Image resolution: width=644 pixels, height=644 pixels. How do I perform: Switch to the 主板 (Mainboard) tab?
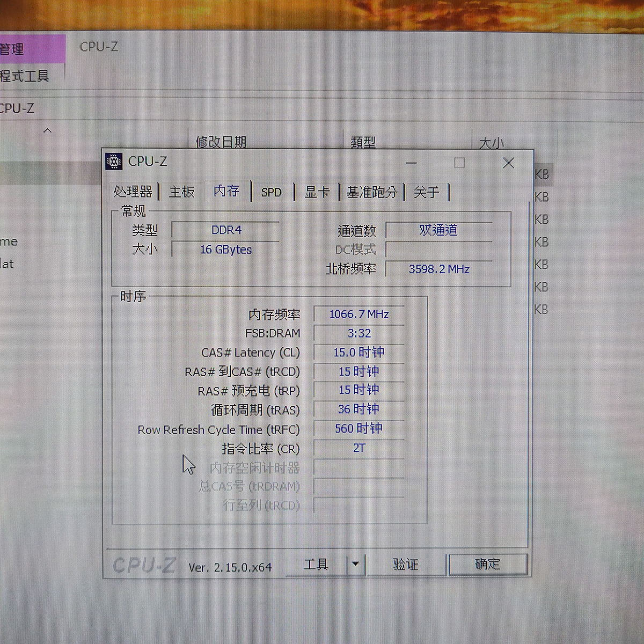[182, 192]
